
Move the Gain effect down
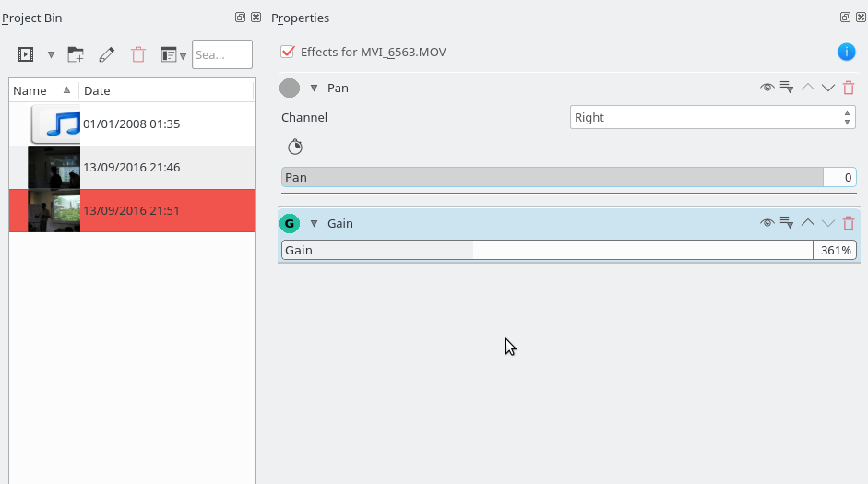(x=828, y=223)
